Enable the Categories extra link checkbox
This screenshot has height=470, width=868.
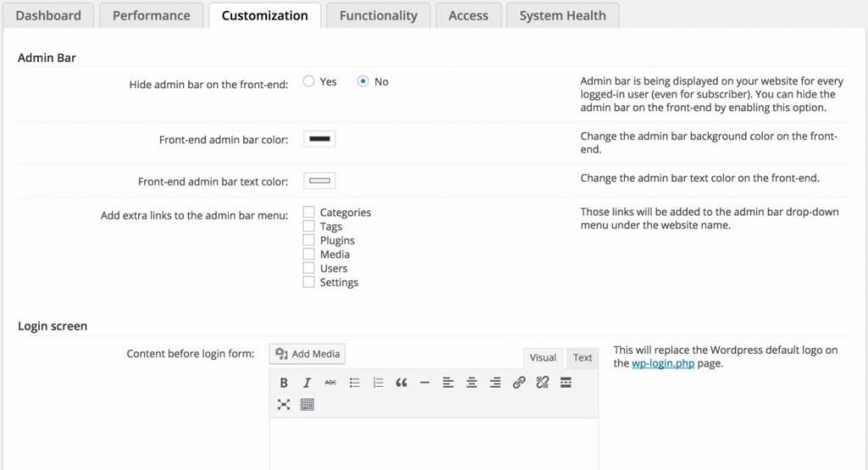pyautogui.click(x=309, y=213)
